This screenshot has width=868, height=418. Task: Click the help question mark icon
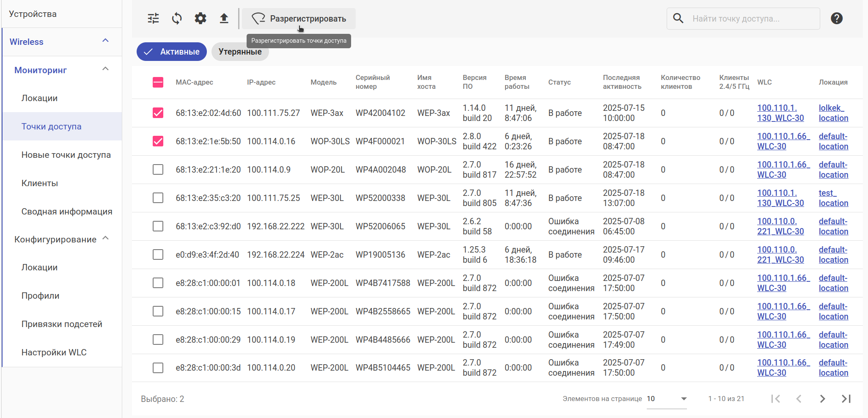pos(836,19)
